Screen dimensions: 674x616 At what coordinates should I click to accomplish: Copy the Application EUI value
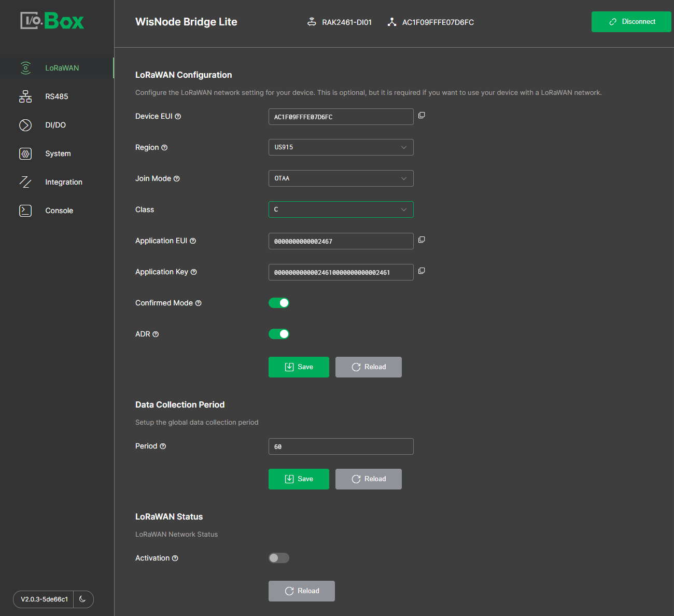[x=422, y=240]
